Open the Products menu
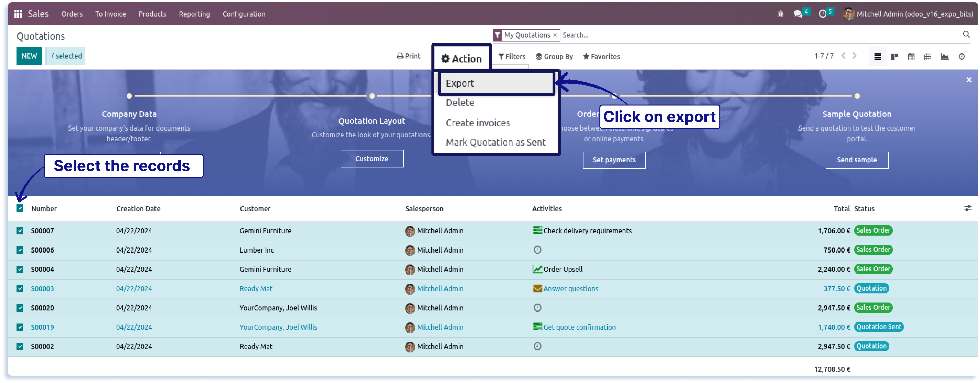Screen dimensions: 980x383 [152, 14]
